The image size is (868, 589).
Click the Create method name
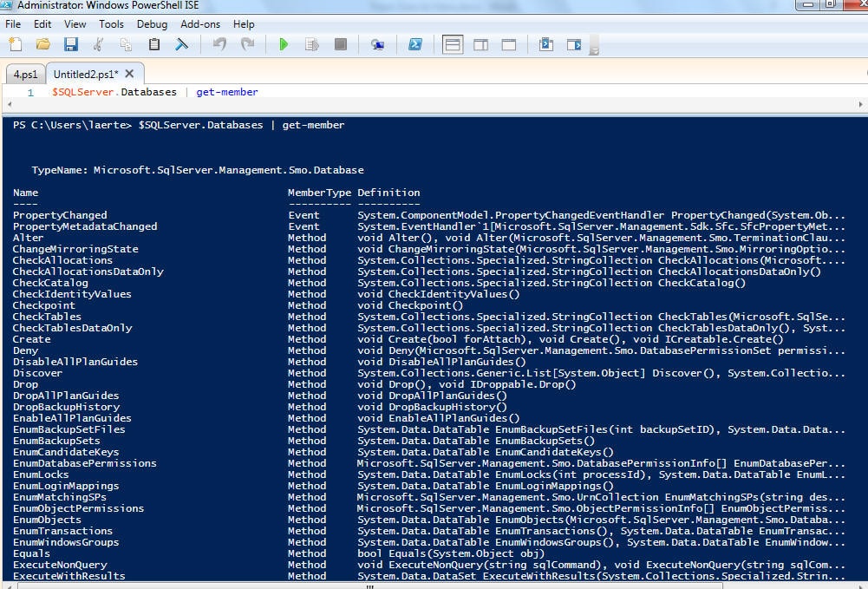pyautogui.click(x=31, y=339)
